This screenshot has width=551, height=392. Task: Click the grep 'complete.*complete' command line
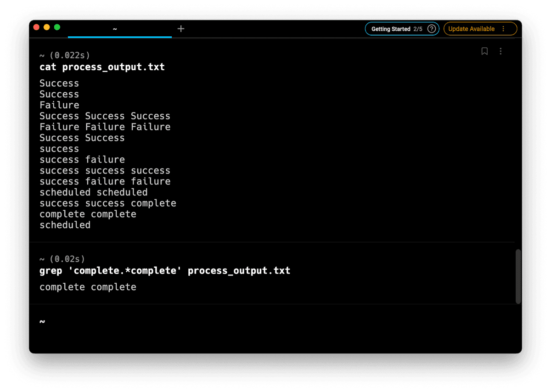coord(165,270)
